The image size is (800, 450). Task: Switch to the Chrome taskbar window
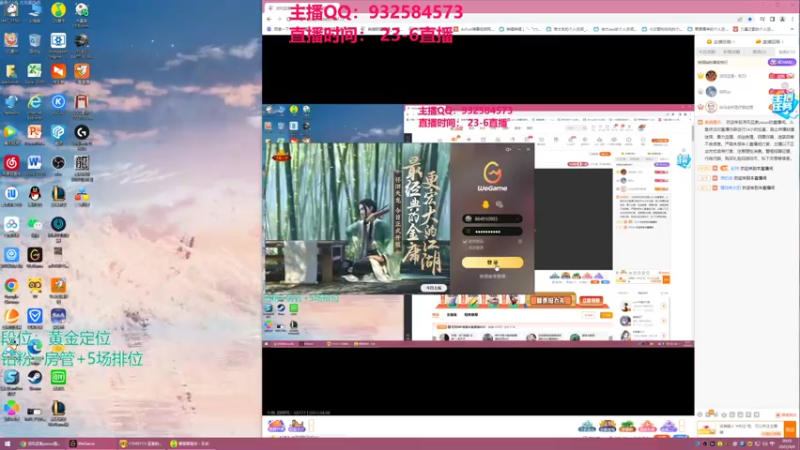[x=41, y=444]
